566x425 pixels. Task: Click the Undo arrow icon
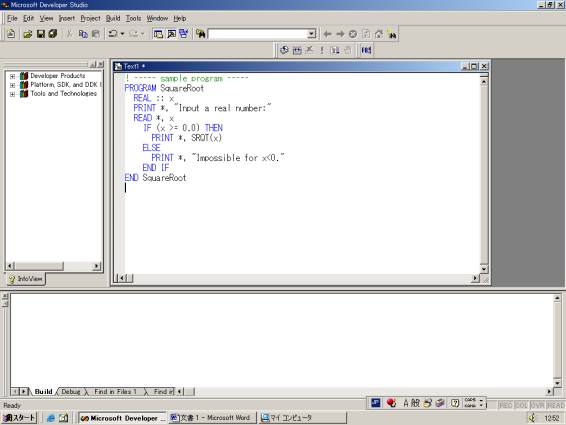coord(113,34)
